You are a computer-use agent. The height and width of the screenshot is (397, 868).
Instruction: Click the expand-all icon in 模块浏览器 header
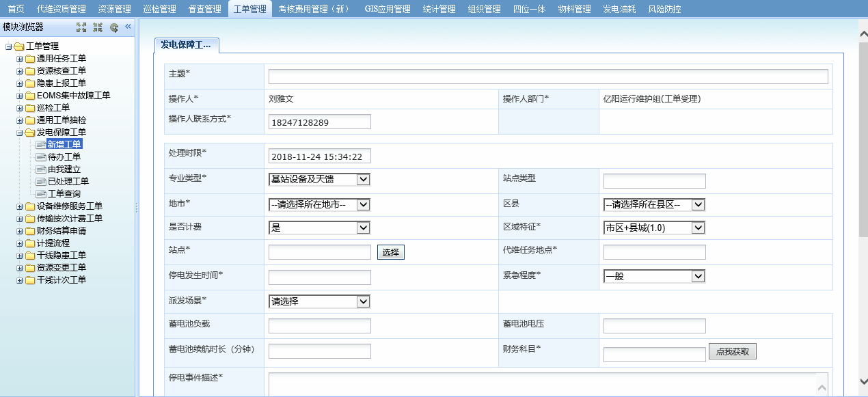(x=81, y=27)
